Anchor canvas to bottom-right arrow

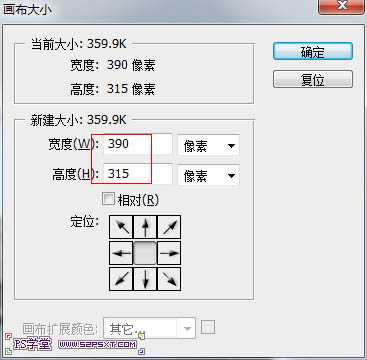169,279
